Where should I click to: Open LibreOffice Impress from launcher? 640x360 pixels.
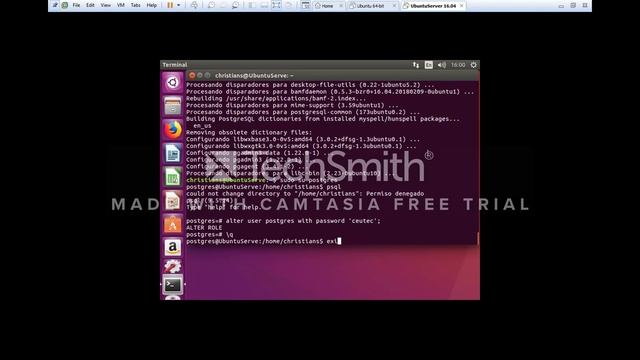point(173,200)
